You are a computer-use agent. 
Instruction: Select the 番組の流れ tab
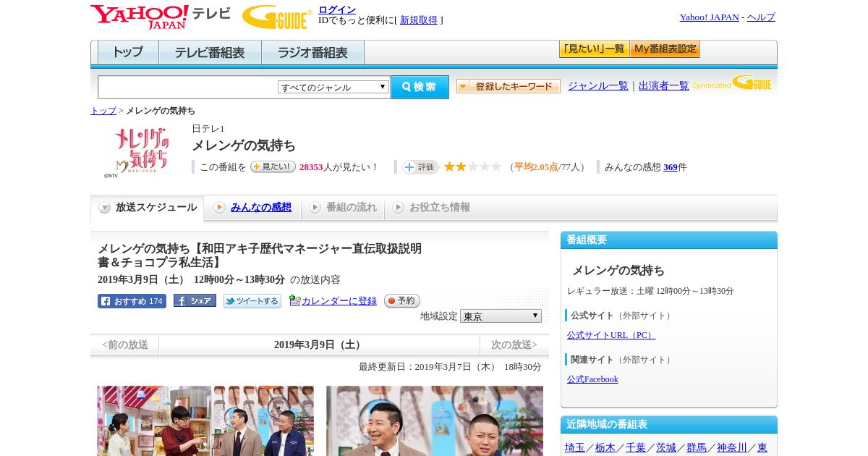pos(343,208)
